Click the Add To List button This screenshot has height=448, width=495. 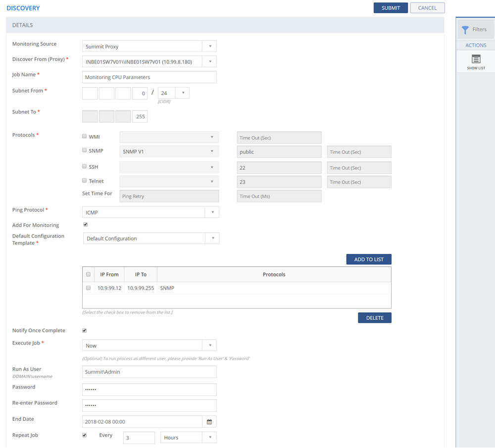coord(369,259)
